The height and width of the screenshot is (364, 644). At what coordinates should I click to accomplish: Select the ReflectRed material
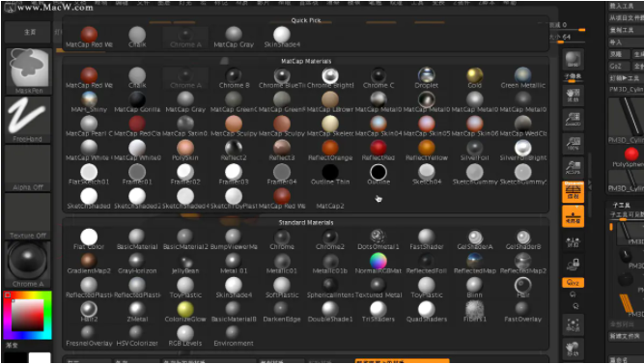pyautogui.click(x=378, y=150)
